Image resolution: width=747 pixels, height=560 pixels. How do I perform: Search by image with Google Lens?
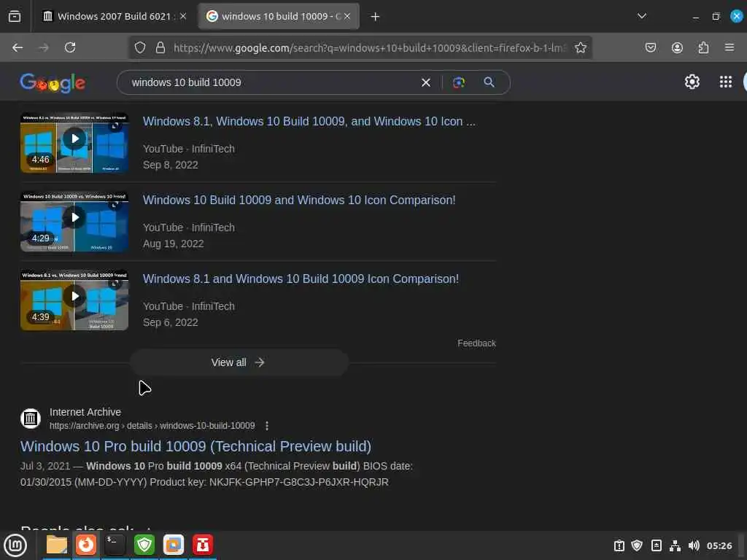(459, 83)
